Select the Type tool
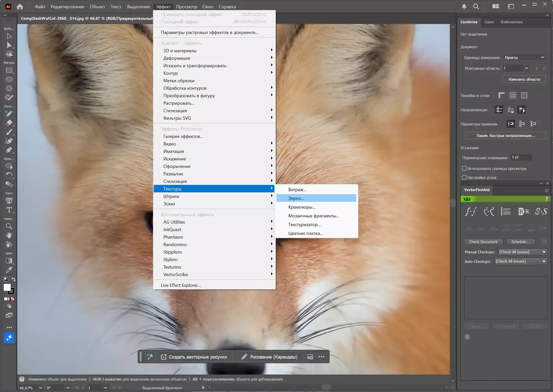This screenshot has width=553, height=392. [9, 210]
